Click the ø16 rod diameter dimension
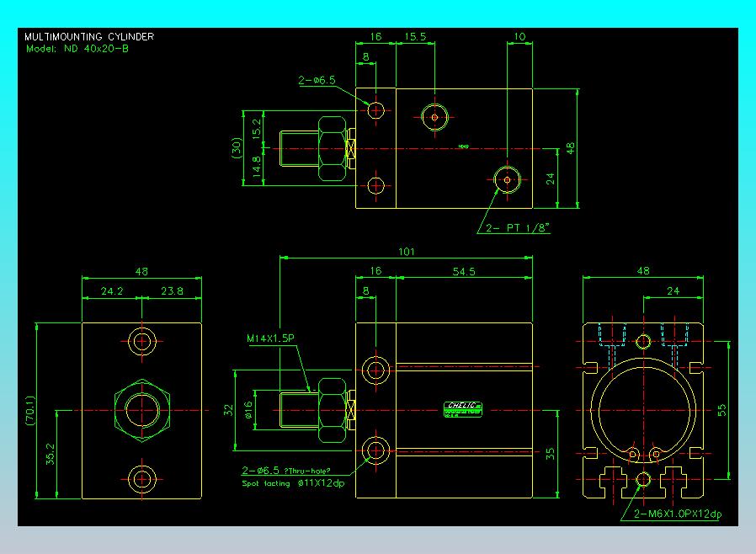The width and height of the screenshot is (756, 554). pyautogui.click(x=249, y=410)
